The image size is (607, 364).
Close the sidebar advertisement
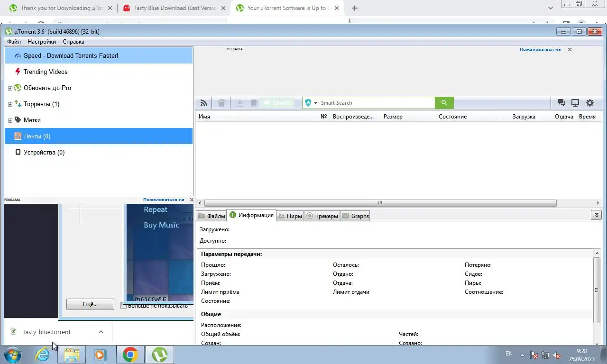pyautogui.click(x=192, y=200)
